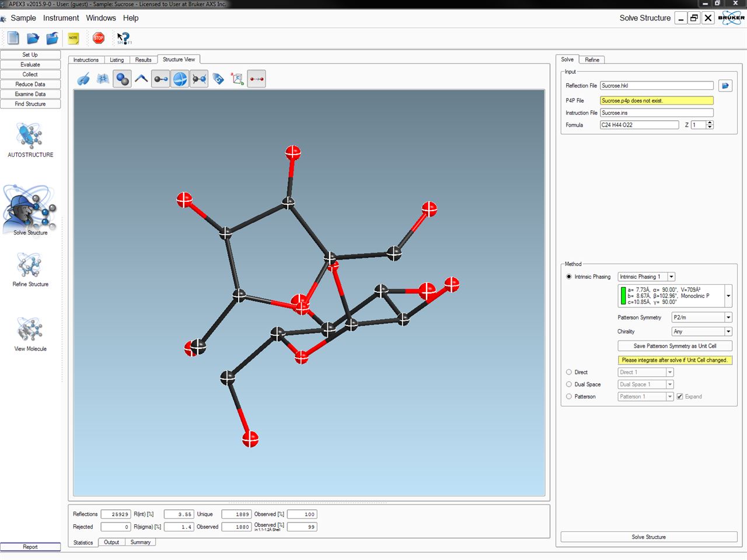Switch to the Output tab

click(x=111, y=542)
